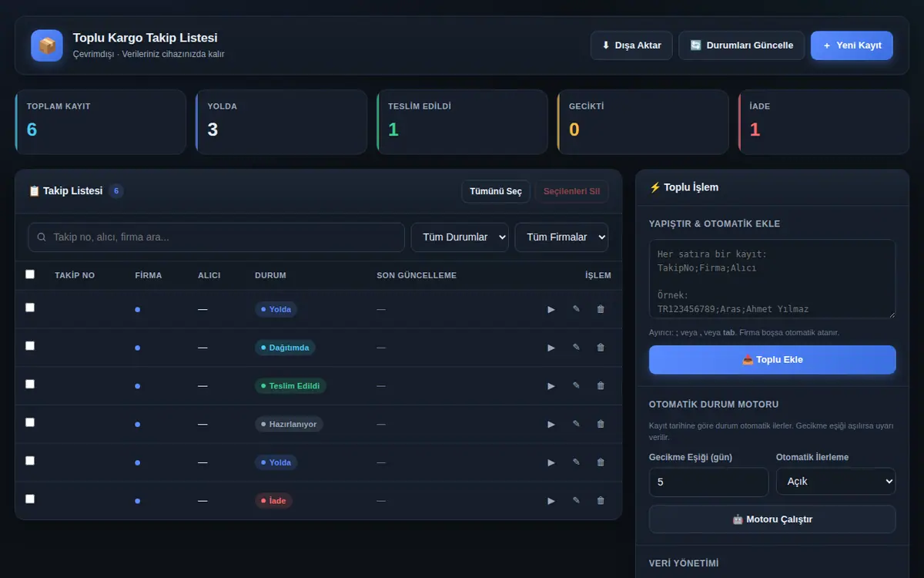This screenshot has width=924, height=578.
Task: Click into the Yapıştır & Otomatik Ekle textarea
Action: pyautogui.click(x=772, y=279)
